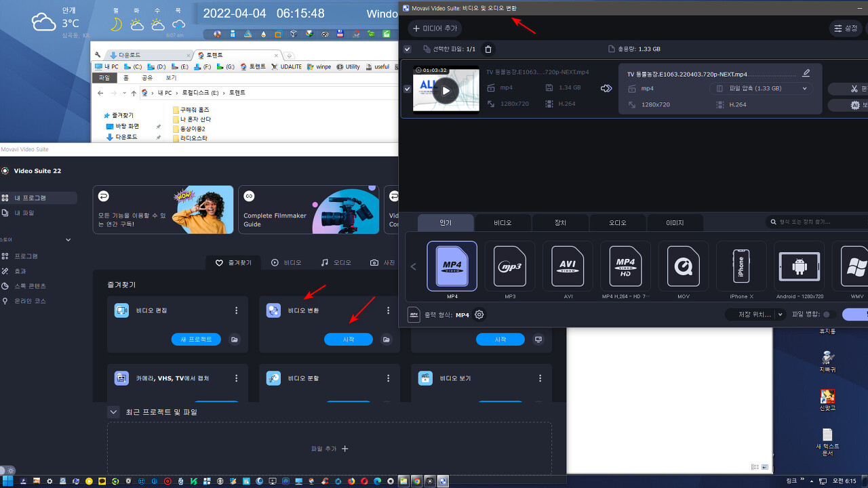Open the 오디오 format tab
The height and width of the screenshot is (488, 868).
617,222
